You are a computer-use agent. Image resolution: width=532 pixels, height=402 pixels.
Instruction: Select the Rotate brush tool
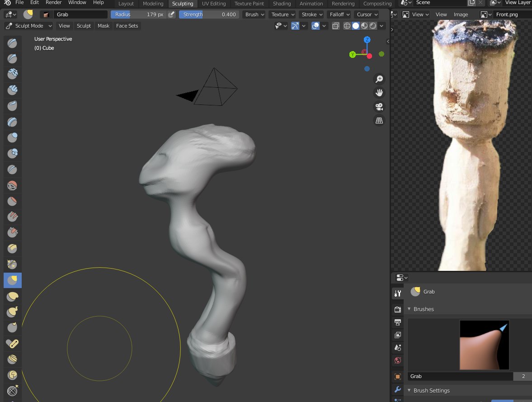tap(13, 375)
